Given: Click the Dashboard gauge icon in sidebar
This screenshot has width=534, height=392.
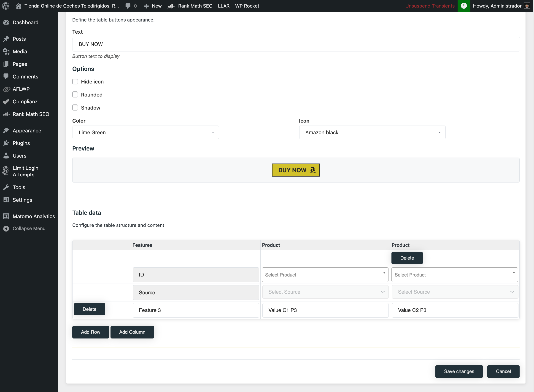Looking at the screenshot, I should pos(6,22).
